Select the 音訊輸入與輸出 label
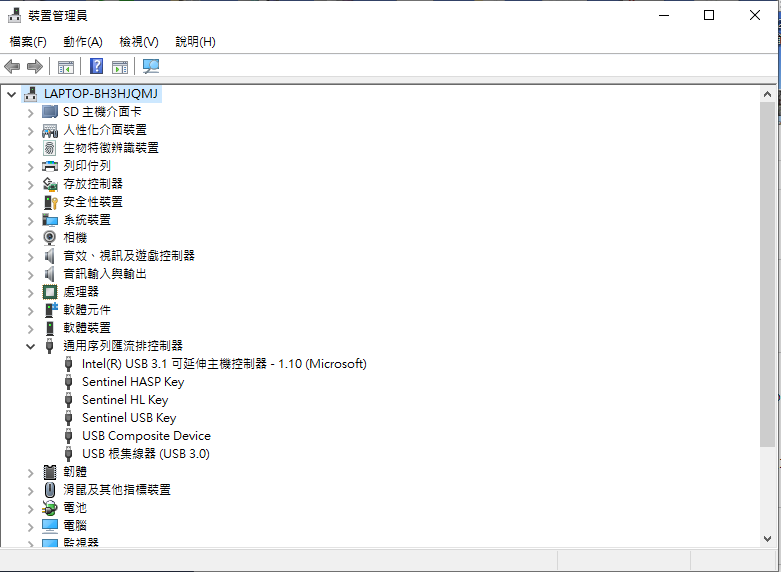This screenshot has height=572, width=781. 105,274
